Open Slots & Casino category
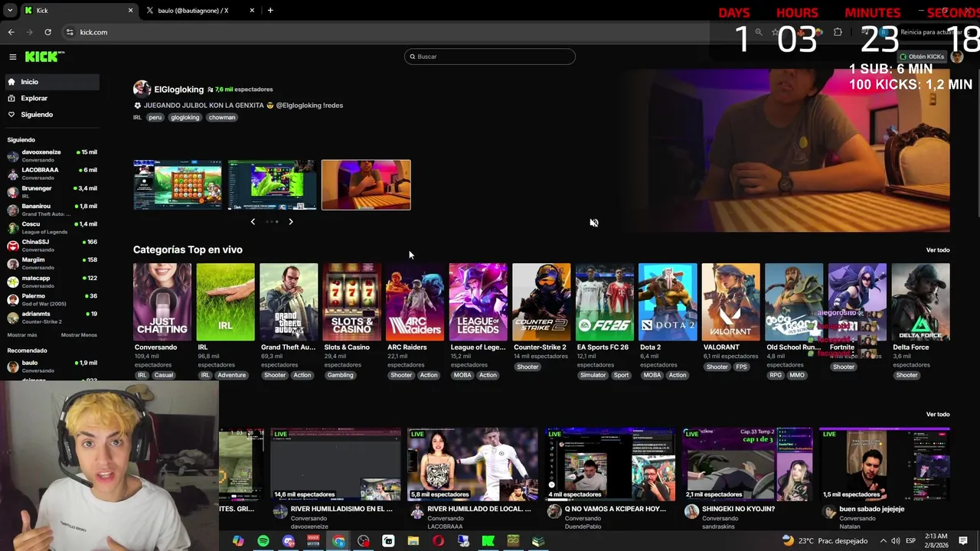Image resolution: width=980 pixels, height=551 pixels. point(351,302)
